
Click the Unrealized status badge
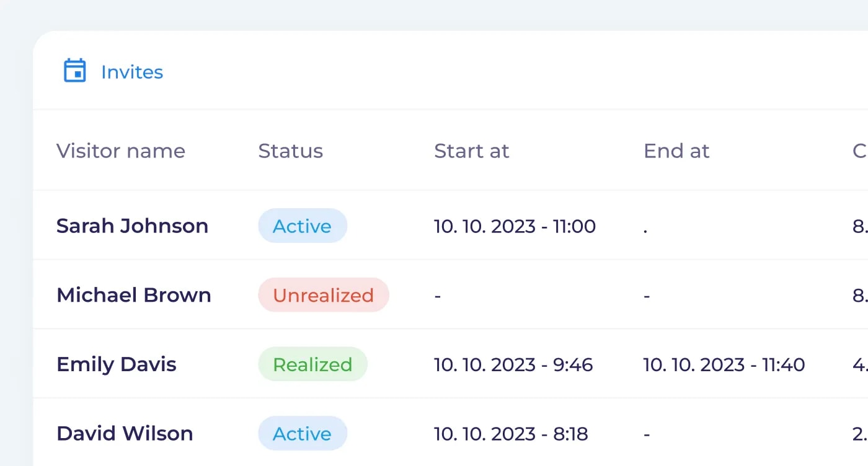[x=323, y=295]
